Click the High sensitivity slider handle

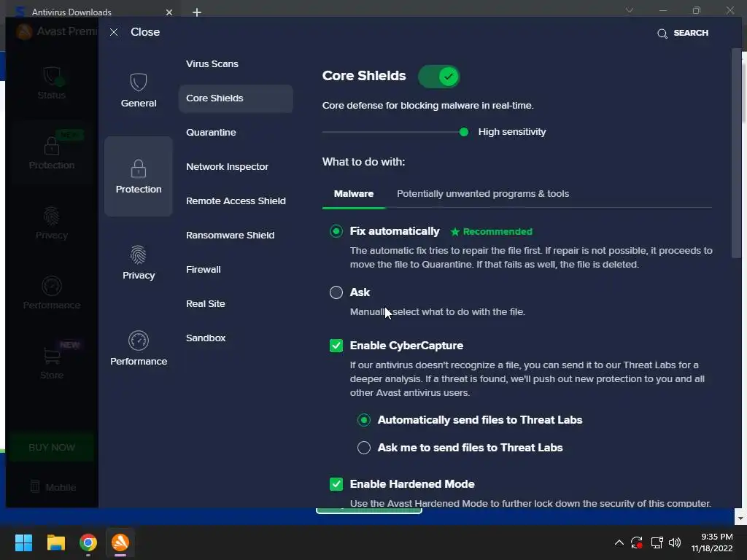(x=463, y=132)
